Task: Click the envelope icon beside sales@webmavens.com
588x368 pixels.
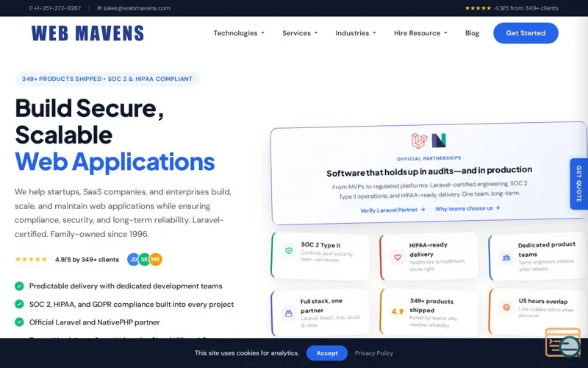Action: (x=99, y=8)
